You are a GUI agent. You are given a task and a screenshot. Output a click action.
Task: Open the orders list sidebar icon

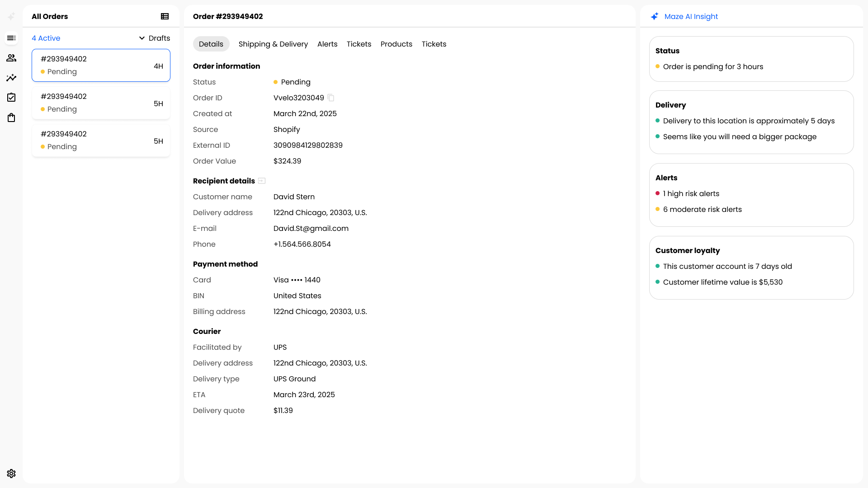point(11,38)
